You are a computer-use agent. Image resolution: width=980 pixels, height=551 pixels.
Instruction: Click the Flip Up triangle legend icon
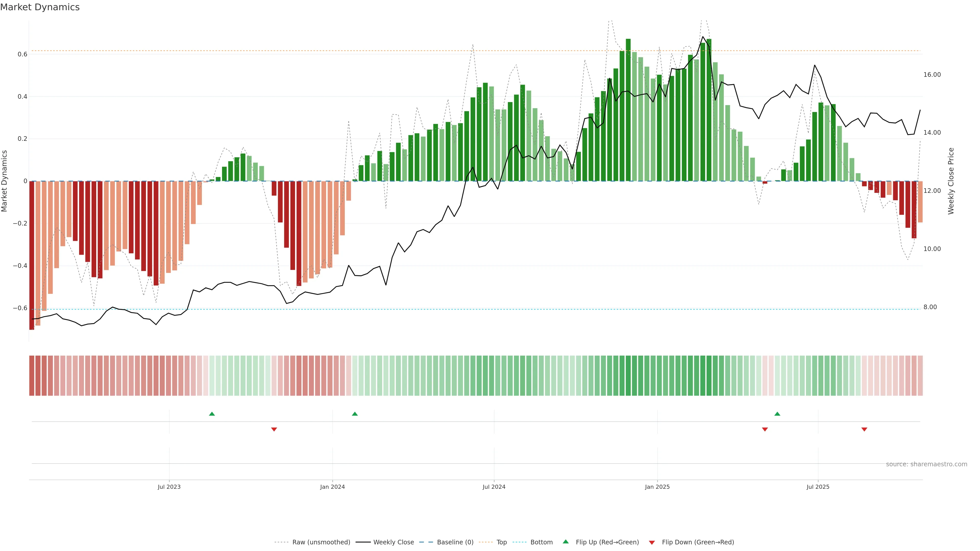point(566,542)
